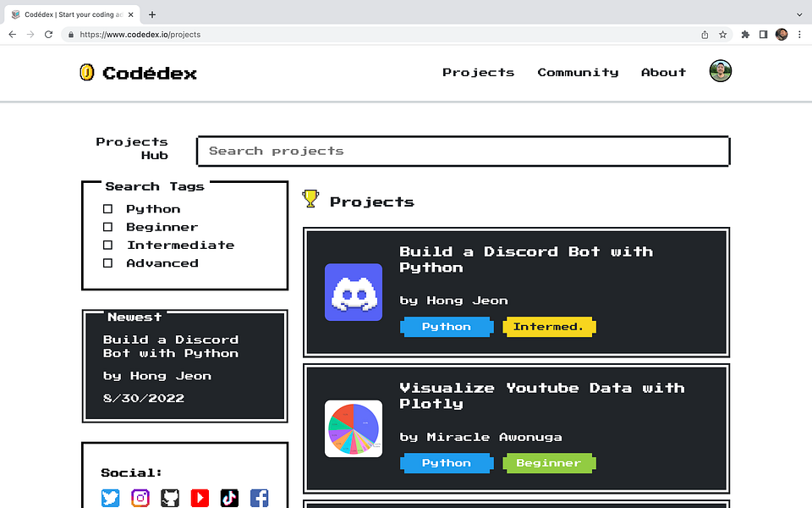Click the Intermed. tag on Discord Bot project
Screen dimensions: 812x508
[x=549, y=326]
